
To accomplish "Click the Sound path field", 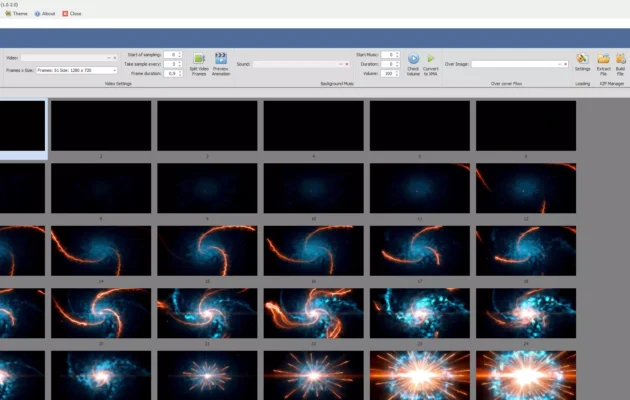I will (295, 64).
